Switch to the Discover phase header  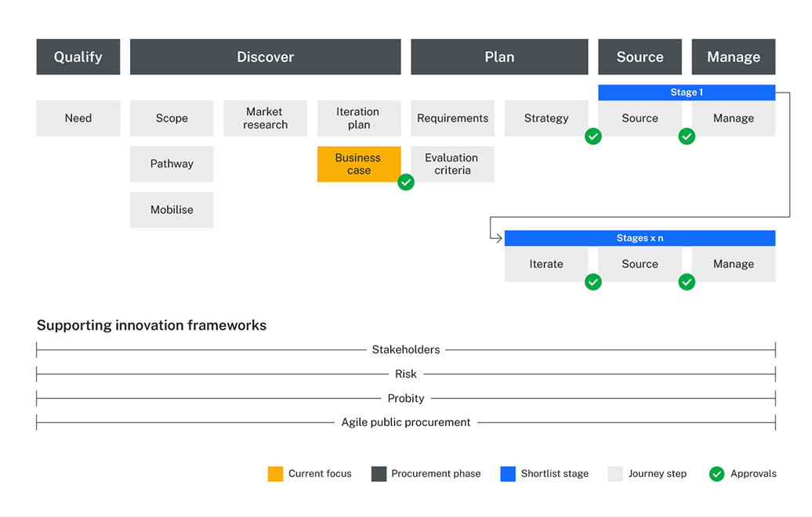click(265, 56)
